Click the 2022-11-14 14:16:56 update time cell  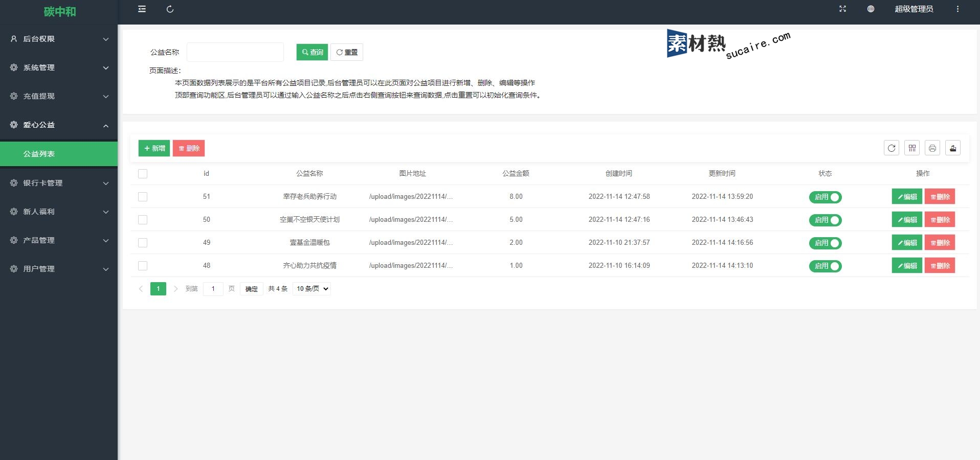click(x=722, y=243)
